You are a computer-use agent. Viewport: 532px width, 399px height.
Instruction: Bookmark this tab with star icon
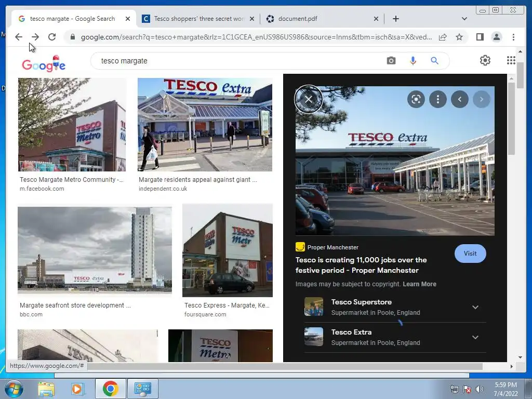click(459, 37)
